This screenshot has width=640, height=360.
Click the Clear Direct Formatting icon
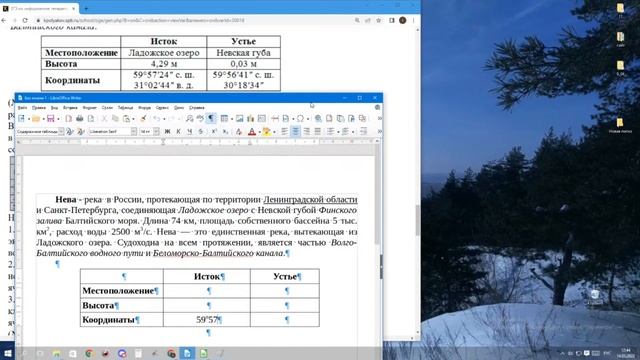(x=239, y=131)
